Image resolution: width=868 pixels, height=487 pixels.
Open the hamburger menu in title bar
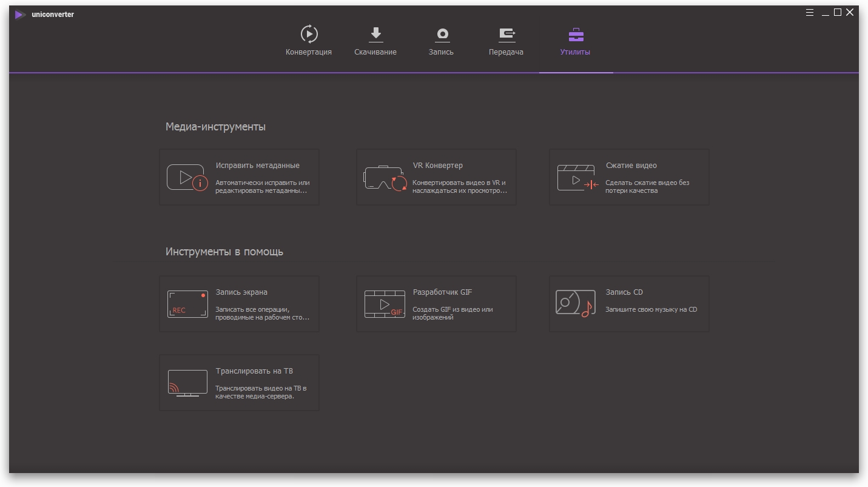(810, 13)
